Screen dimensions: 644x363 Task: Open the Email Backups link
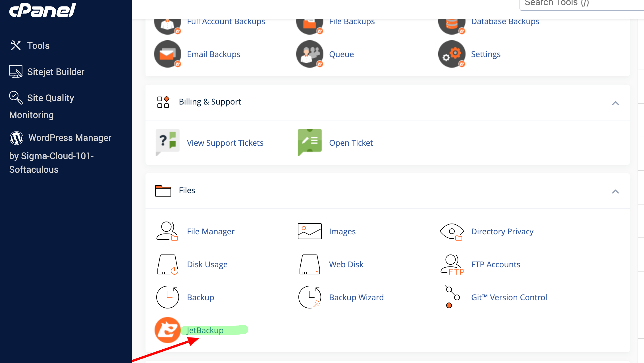pyautogui.click(x=214, y=54)
